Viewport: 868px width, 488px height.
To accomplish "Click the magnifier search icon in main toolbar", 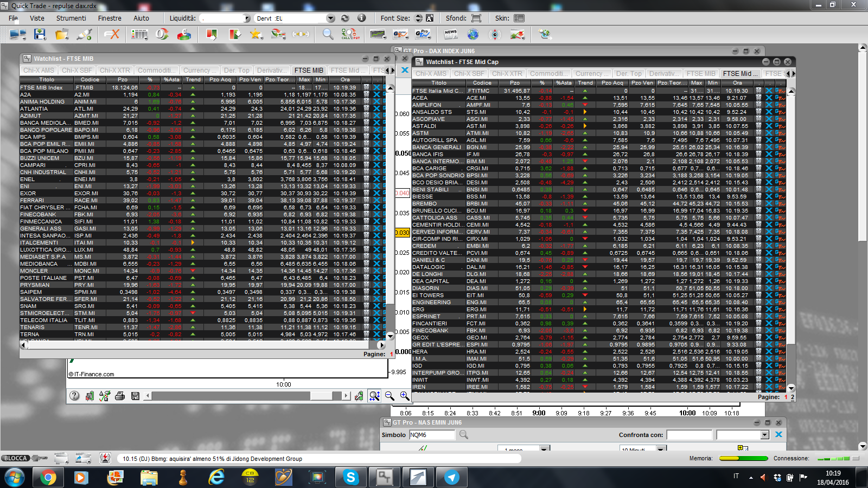I will click(x=328, y=34).
